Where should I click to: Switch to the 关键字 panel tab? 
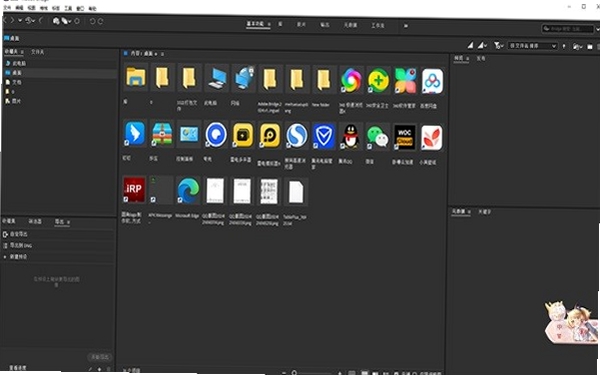pyautogui.click(x=484, y=212)
